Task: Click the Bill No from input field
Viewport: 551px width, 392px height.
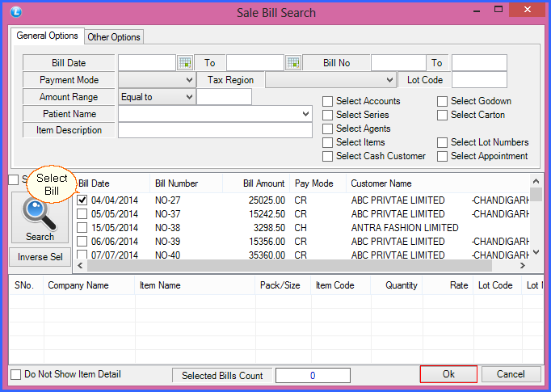Action: tap(398, 63)
